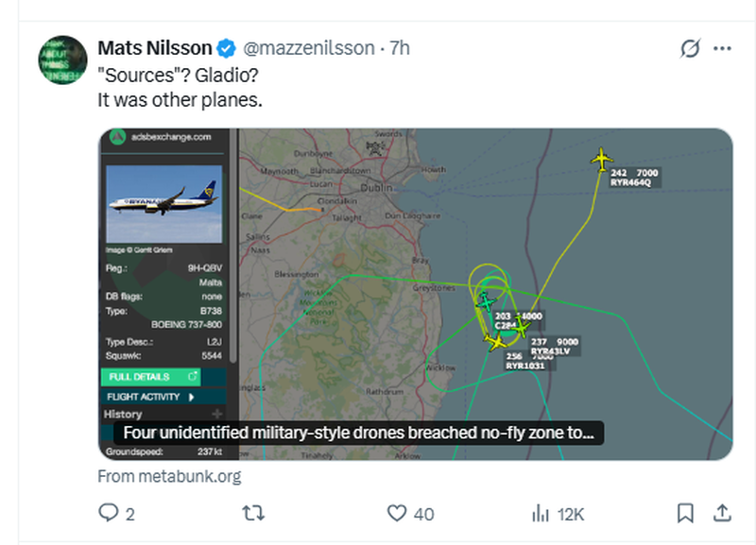Select the RYR464Q aircraft icon on map
Screen dimensions: 756x545
pos(602,159)
